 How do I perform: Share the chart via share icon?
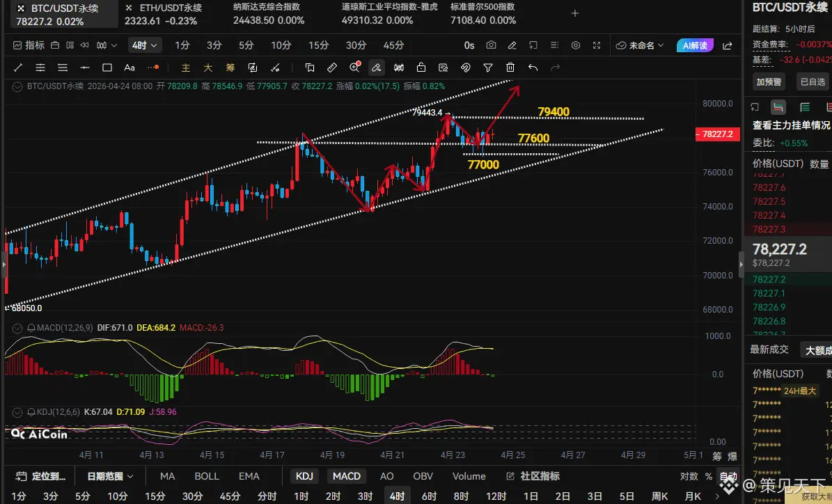pos(728,46)
